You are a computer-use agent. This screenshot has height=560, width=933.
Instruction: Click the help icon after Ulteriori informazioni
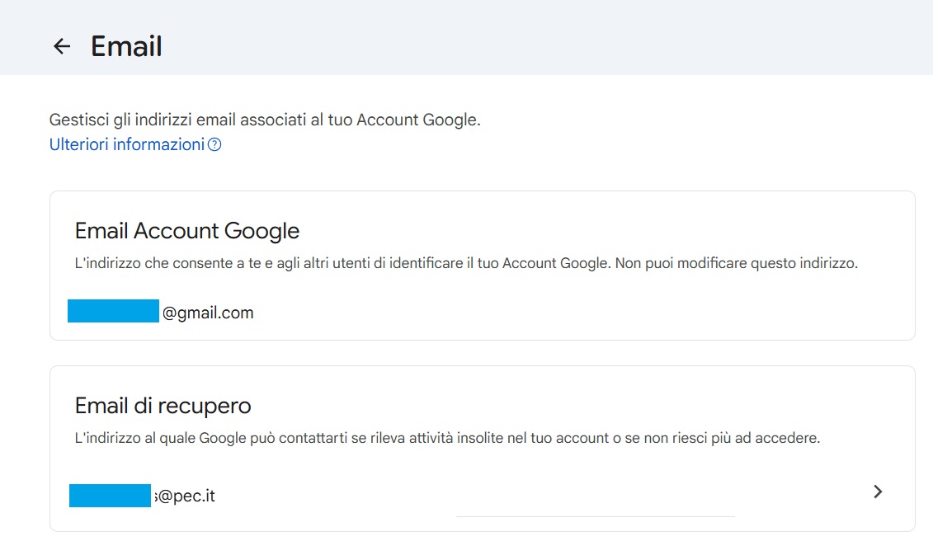(214, 144)
